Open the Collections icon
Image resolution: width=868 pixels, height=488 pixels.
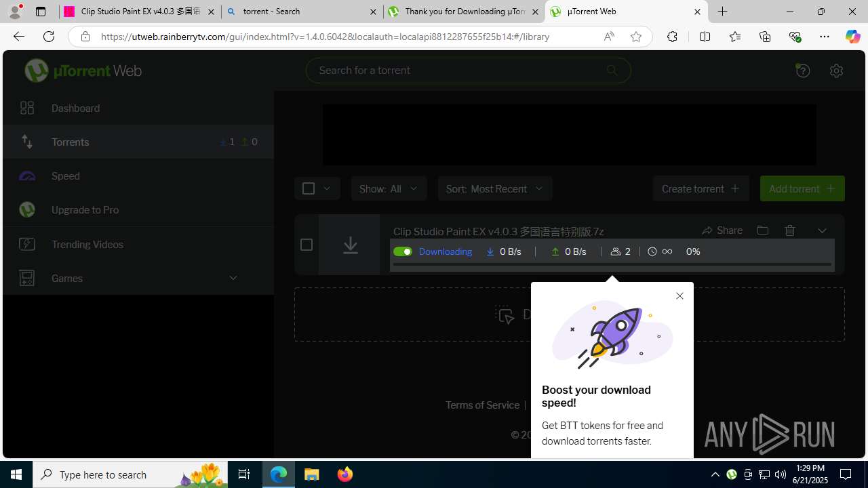pos(765,37)
